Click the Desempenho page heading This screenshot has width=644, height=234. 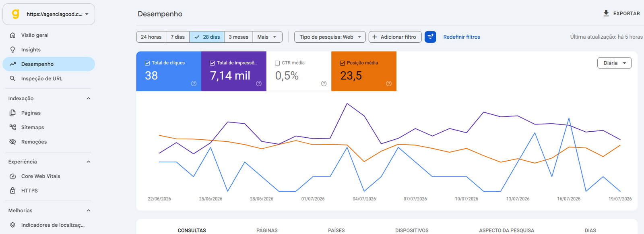[160, 14]
